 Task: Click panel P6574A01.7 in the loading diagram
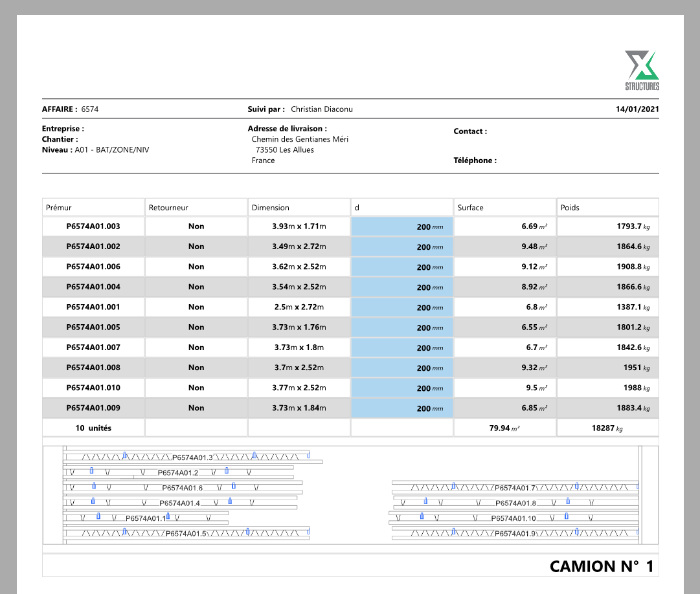click(515, 488)
